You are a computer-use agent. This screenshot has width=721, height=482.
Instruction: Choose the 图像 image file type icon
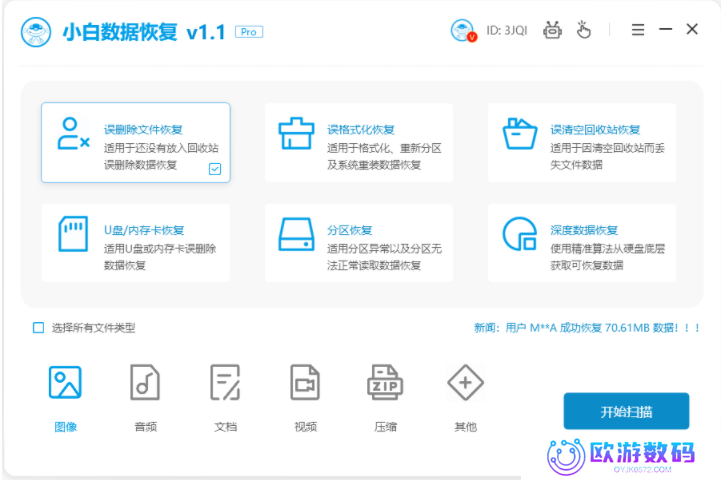coord(65,382)
